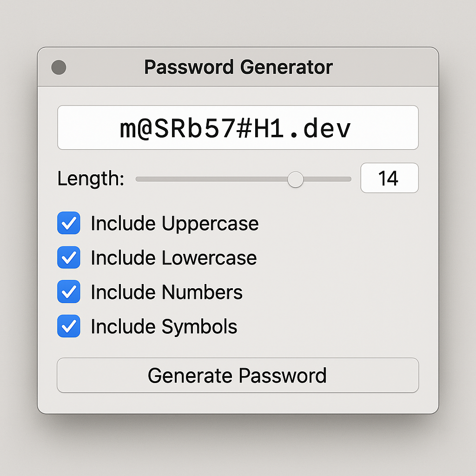This screenshot has width=476, height=476.
Task: Click the Password Generator title bar
Action: click(238, 67)
